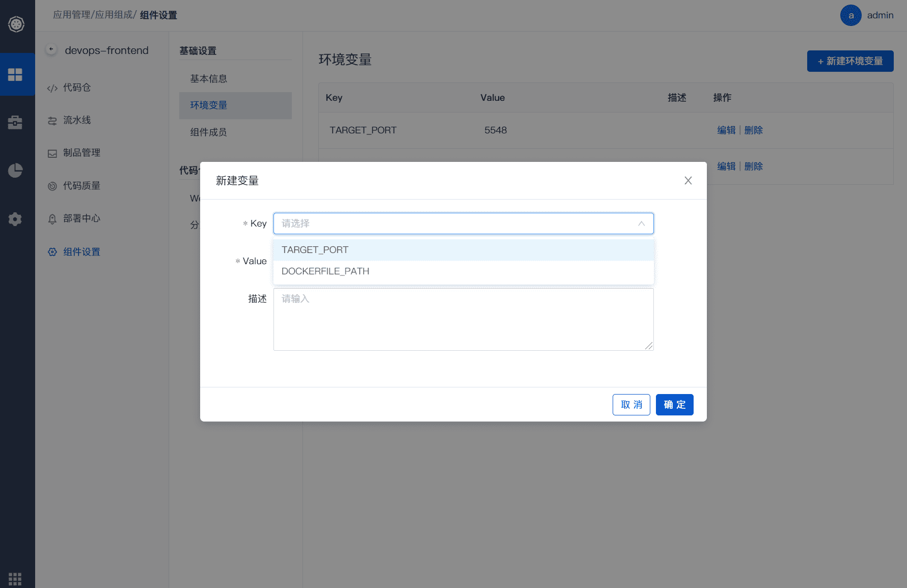Click the 确定 confirm button
The height and width of the screenshot is (588, 907).
pos(674,405)
